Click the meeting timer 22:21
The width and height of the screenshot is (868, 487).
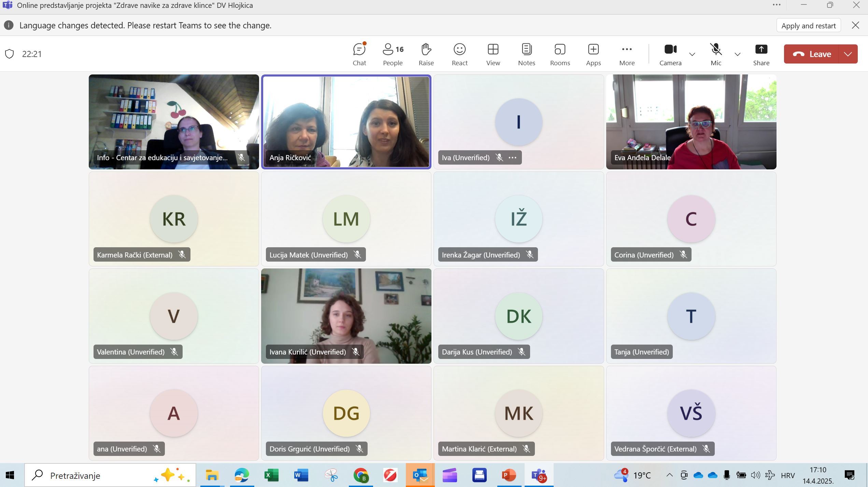point(32,54)
